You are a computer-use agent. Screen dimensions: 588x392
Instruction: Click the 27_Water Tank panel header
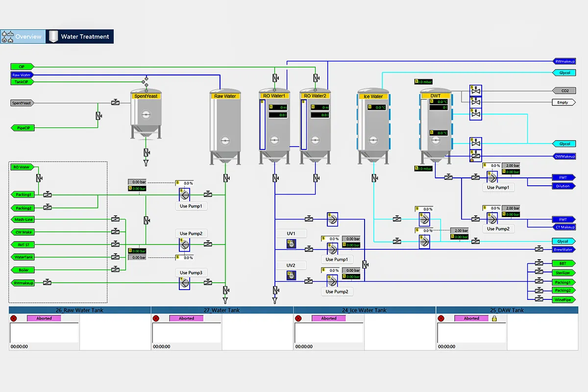(x=222, y=310)
